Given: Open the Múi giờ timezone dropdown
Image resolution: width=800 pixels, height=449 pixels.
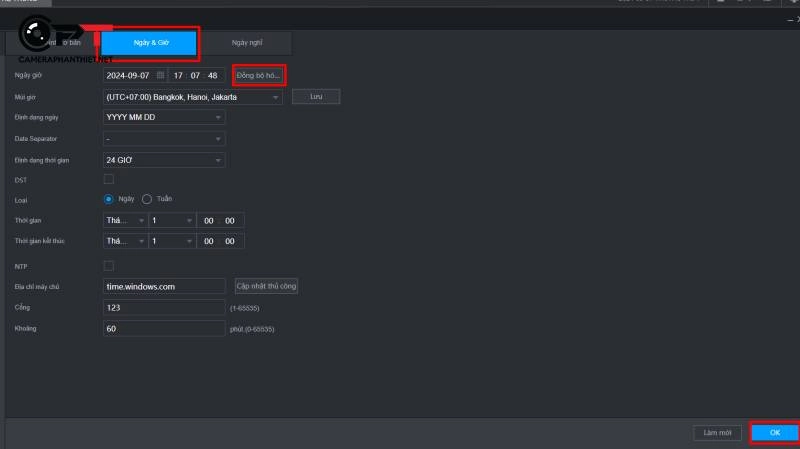Looking at the screenshot, I should pos(194,97).
